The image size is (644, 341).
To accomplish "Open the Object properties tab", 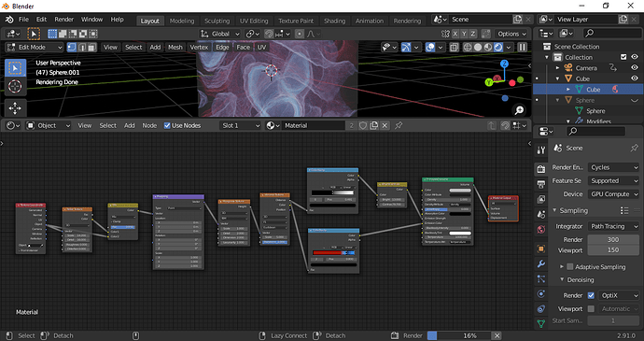I will pyautogui.click(x=541, y=249).
